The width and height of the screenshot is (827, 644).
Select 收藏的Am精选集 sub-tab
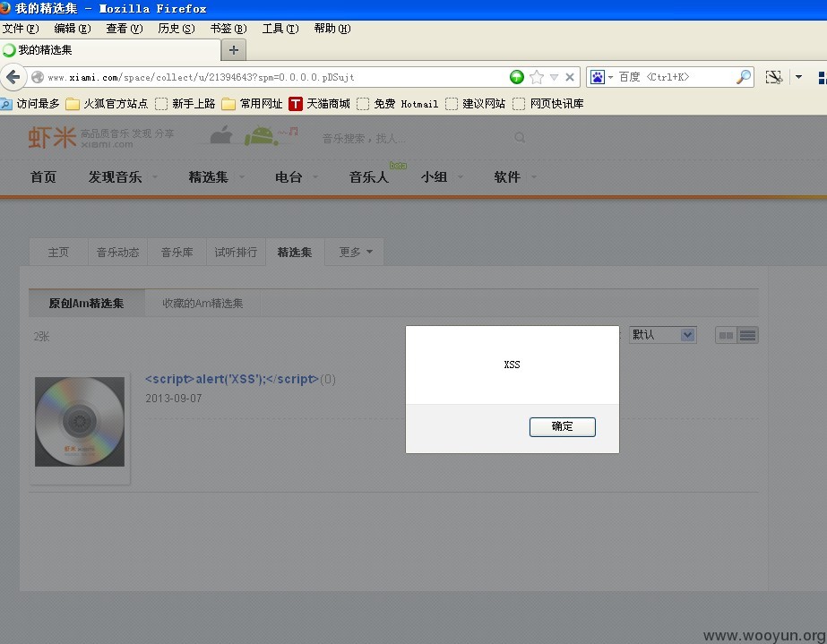202,304
